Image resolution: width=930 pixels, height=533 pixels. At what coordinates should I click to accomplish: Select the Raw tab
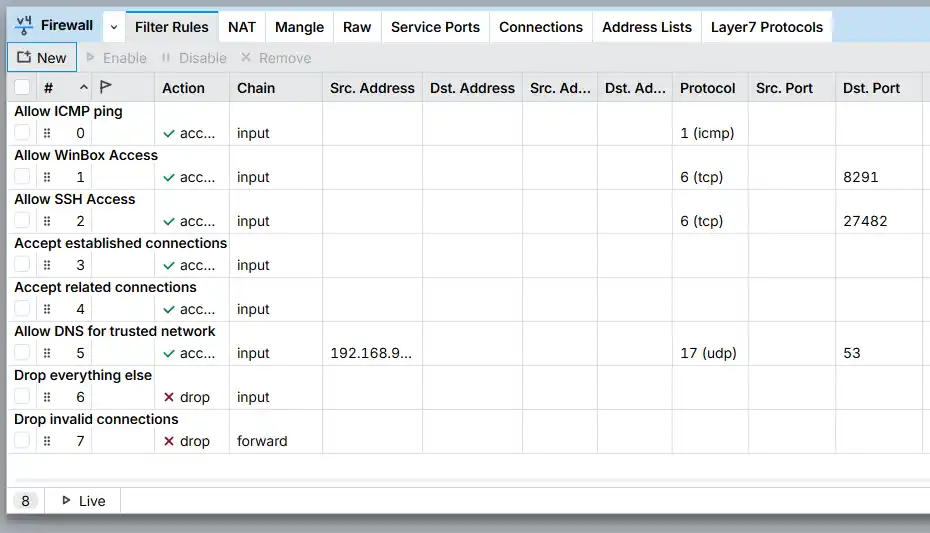click(x=357, y=27)
